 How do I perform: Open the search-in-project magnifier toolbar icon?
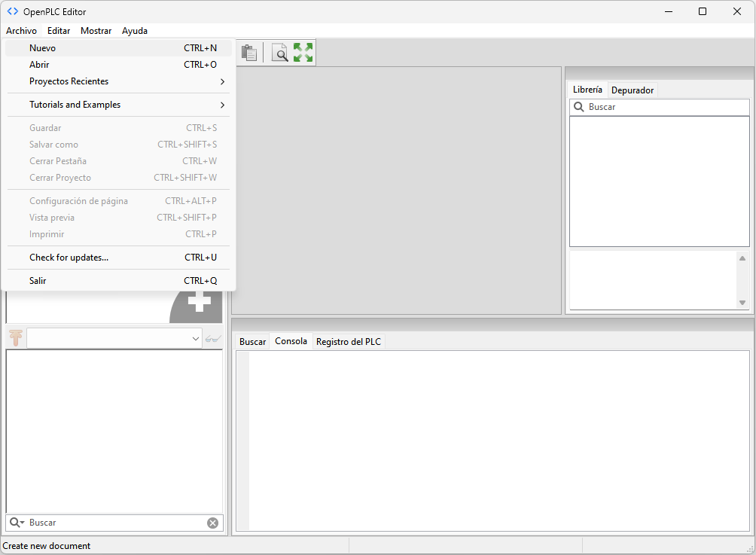279,53
